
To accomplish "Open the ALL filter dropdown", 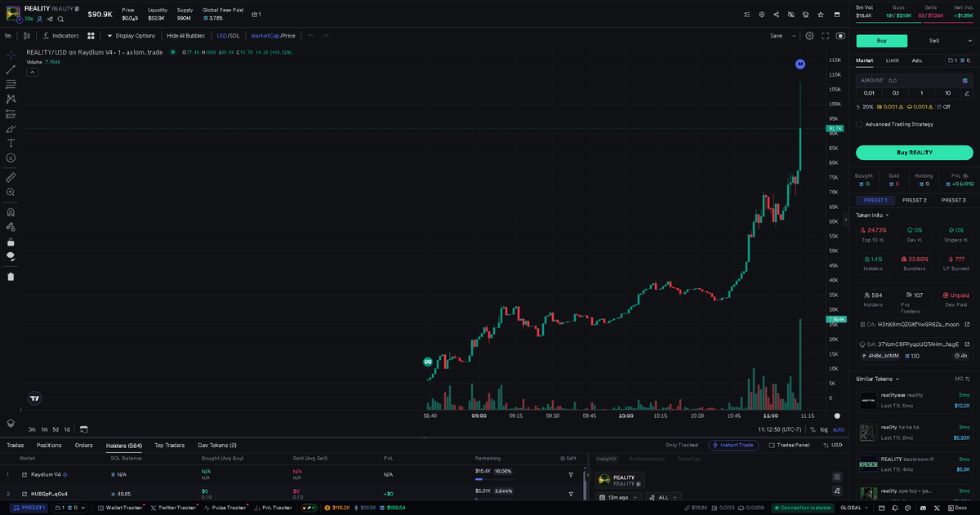I will point(663,497).
